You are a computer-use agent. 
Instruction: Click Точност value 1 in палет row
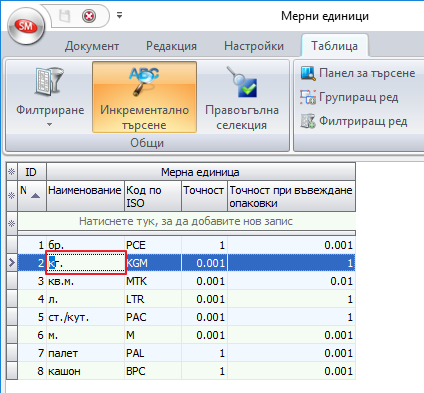pyautogui.click(x=204, y=353)
